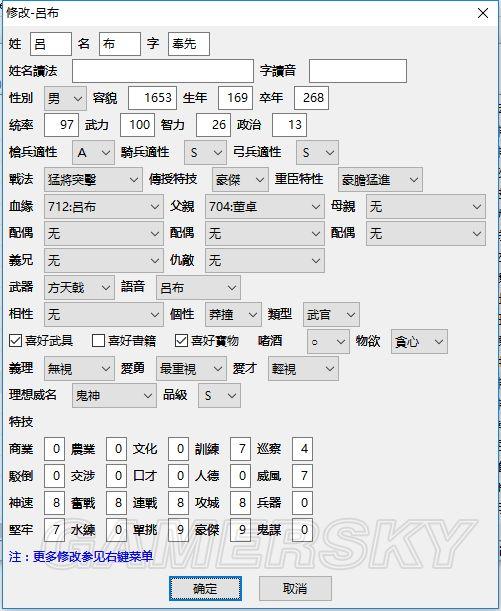Click the 姓 input field containing 吕
This screenshot has height=611, width=501.
tap(51, 44)
